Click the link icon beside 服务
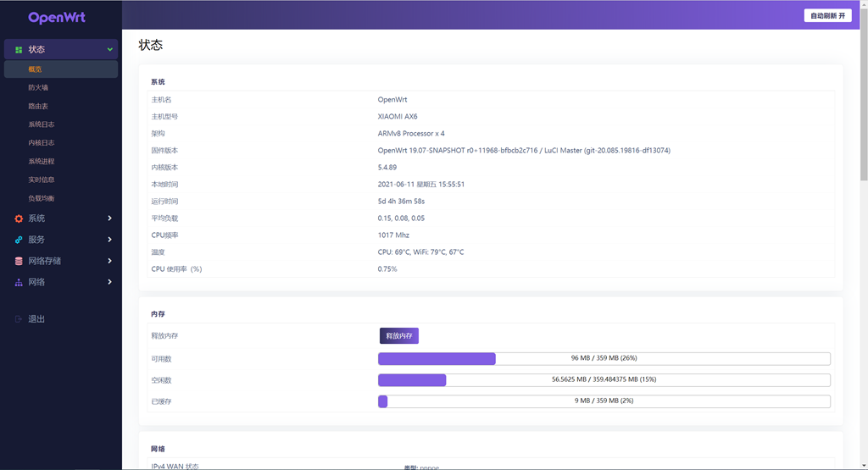The image size is (868, 470). coord(19,240)
